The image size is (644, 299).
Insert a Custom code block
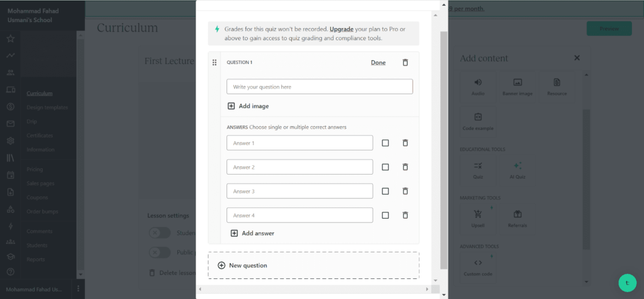pos(478,268)
